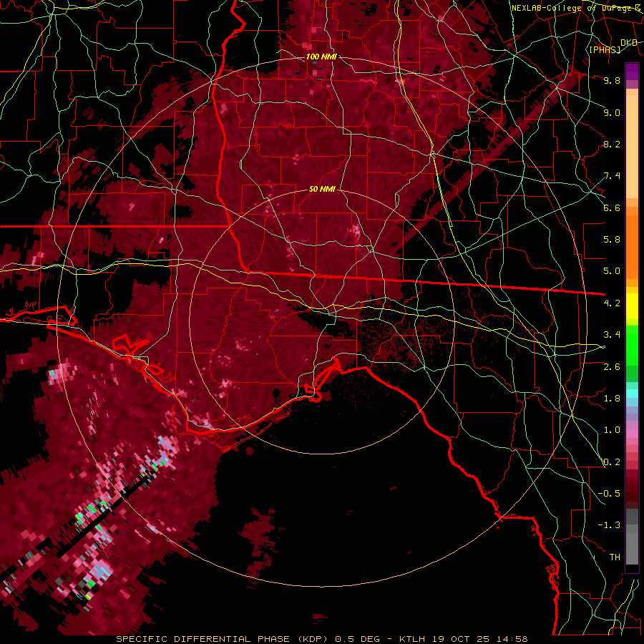Viewport: 644px width, 644px height.
Task: Click the TH threshold label on scale
Action: pos(615,557)
